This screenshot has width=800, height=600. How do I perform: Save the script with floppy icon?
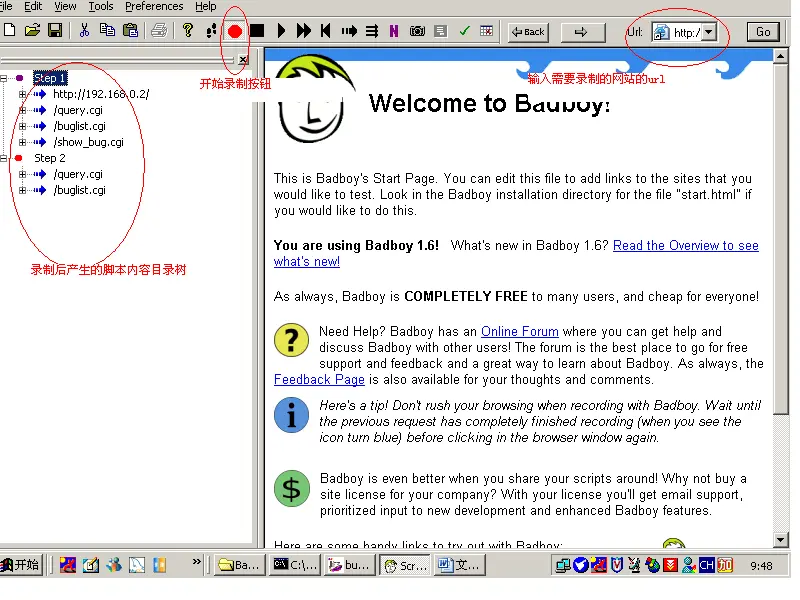point(55,31)
